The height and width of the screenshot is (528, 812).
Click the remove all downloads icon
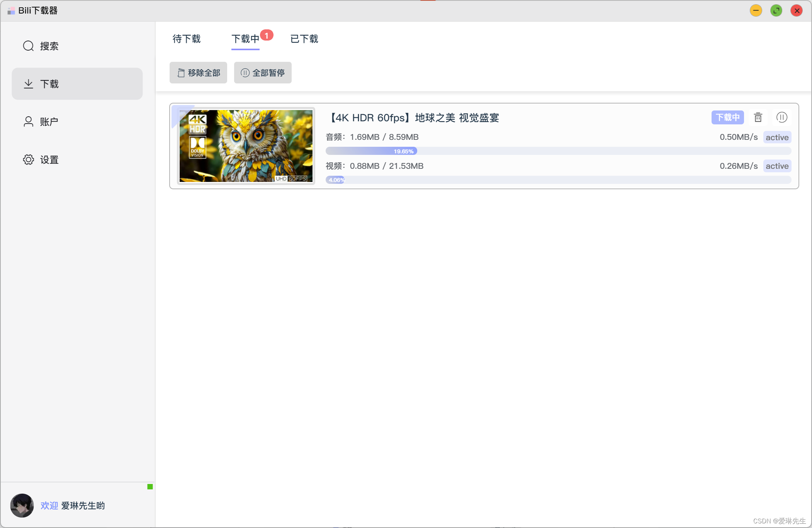(x=198, y=72)
